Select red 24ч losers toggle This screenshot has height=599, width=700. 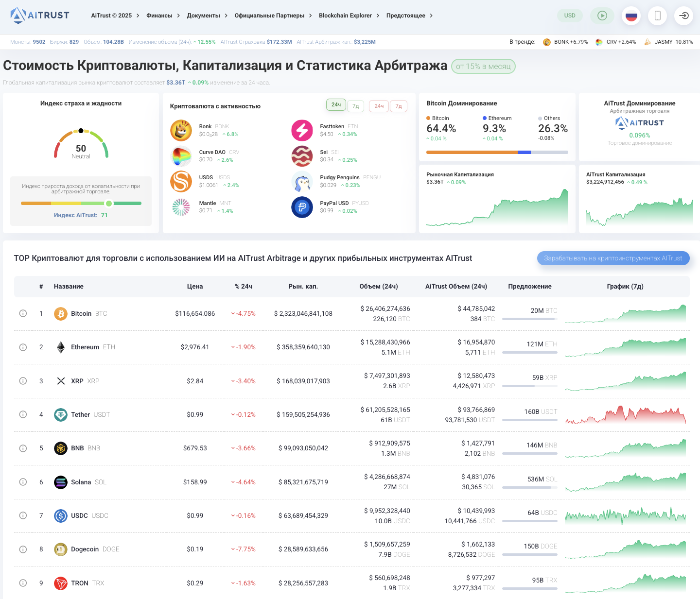click(x=379, y=106)
